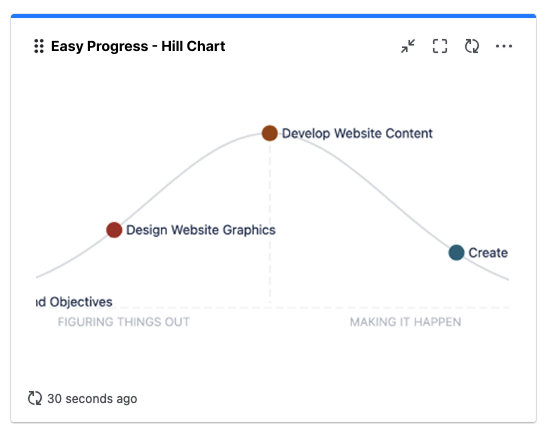
Task: Select the teal Create dot on the hill
Action: [456, 252]
